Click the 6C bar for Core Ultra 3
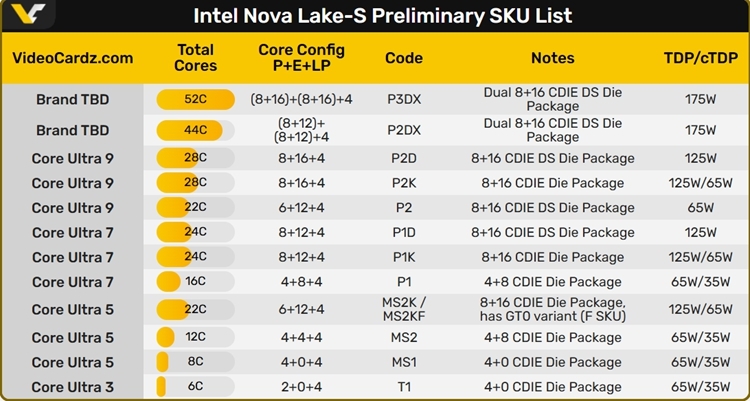Image resolution: width=750 pixels, height=401 pixels. click(x=196, y=387)
